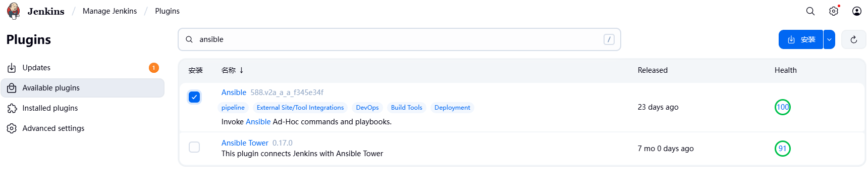This screenshot has width=868, height=187.
Task: Open the Ansible Tower plugin link
Action: [x=245, y=143]
